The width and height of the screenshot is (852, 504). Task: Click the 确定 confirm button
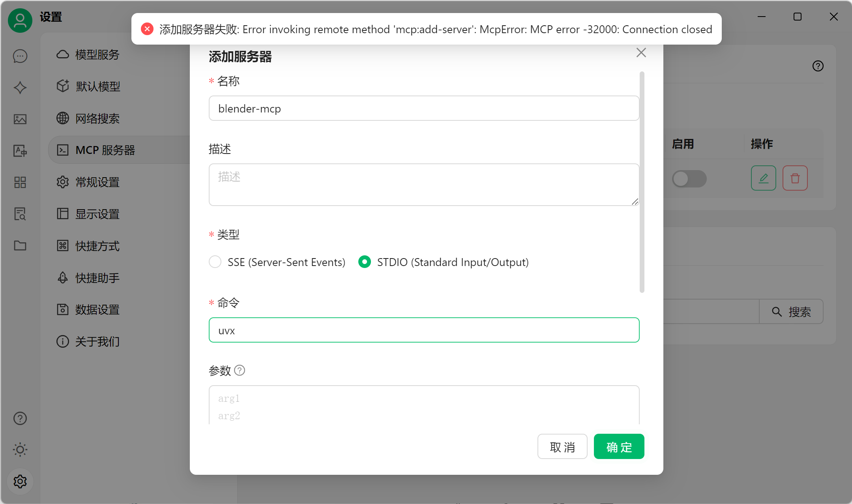coord(619,447)
